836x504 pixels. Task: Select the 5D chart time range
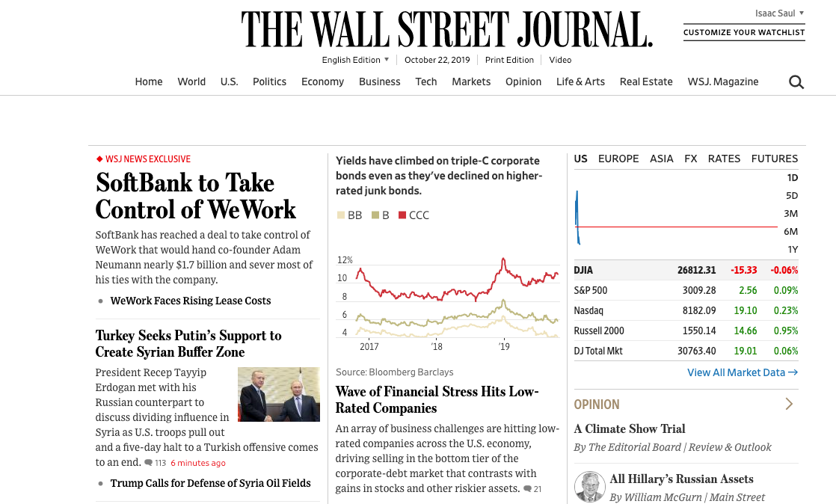pos(792,196)
